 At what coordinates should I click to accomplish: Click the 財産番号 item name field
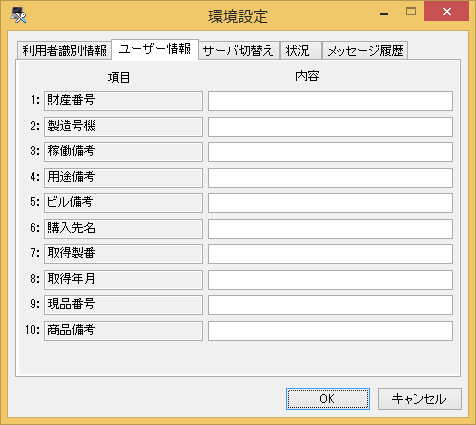pyautogui.click(x=123, y=101)
